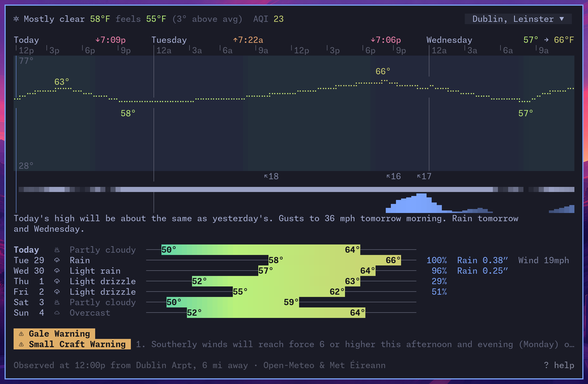The image size is (588, 384).
Task: Click the 63° temperature label on chart
Action: tap(62, 82)
